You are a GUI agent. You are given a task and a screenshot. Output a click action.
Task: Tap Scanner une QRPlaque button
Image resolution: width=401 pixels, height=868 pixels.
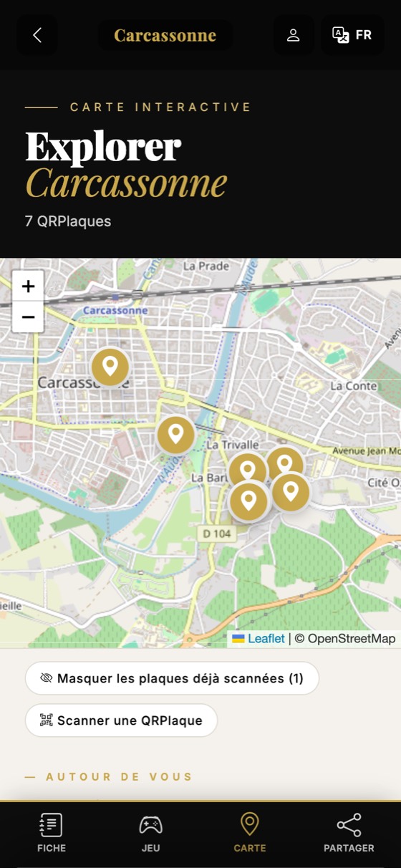(x=121, y=720)
